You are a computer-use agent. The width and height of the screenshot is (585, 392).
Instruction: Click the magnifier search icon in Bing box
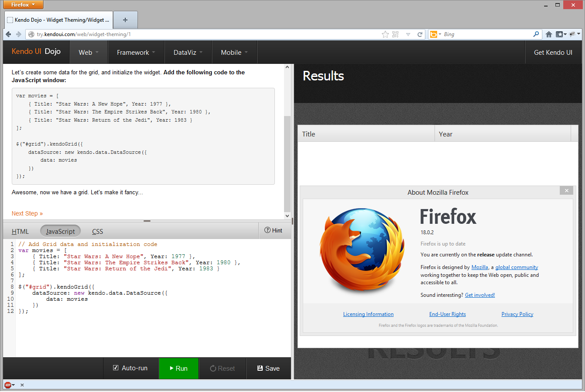click(x=536, y=34)
